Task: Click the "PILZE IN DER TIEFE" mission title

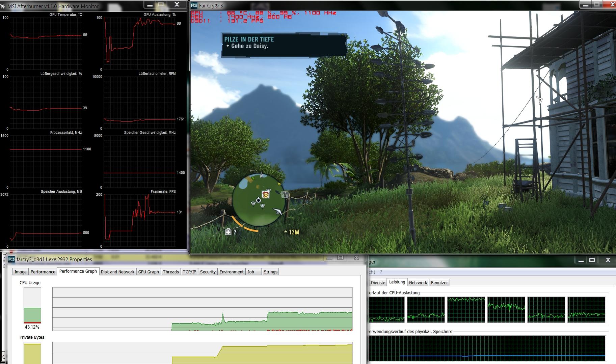Action: 249,39
